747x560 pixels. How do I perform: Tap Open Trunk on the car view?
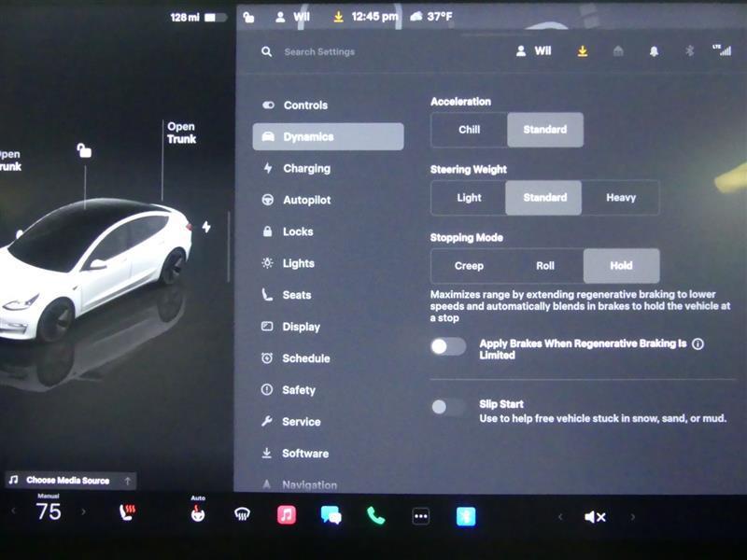[180, 131]
